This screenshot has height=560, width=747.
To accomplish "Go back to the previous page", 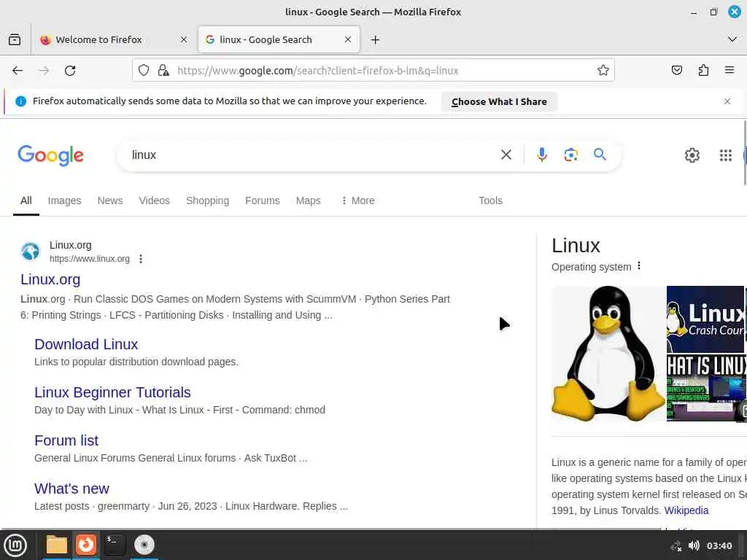I will click(18, 71).
